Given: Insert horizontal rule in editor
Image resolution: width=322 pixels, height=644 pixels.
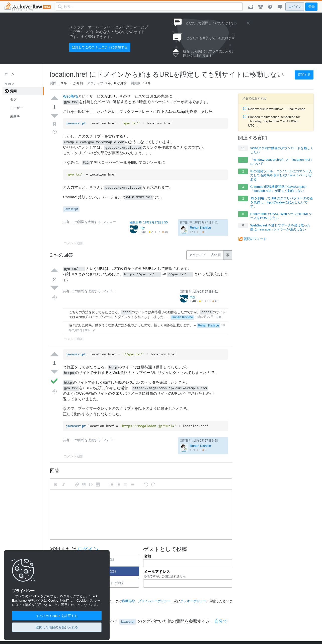Looking at the screenshot, I should [x=133, y=485].
